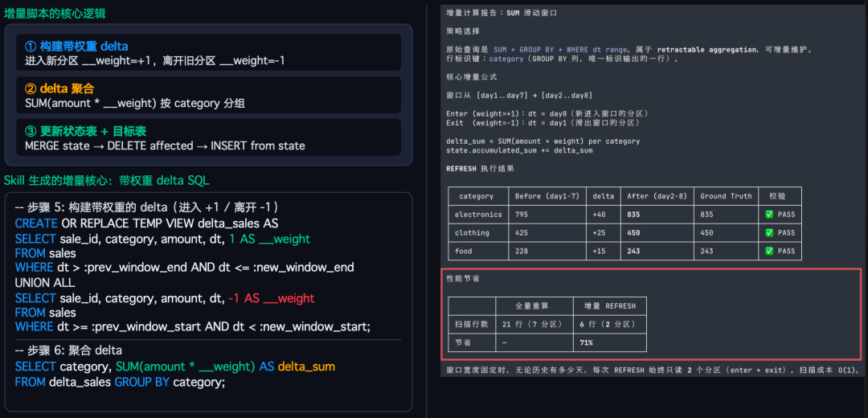Click the orange "delta_sum" alias in SQL
Viewport: 868px width, 418px height.
306,367
